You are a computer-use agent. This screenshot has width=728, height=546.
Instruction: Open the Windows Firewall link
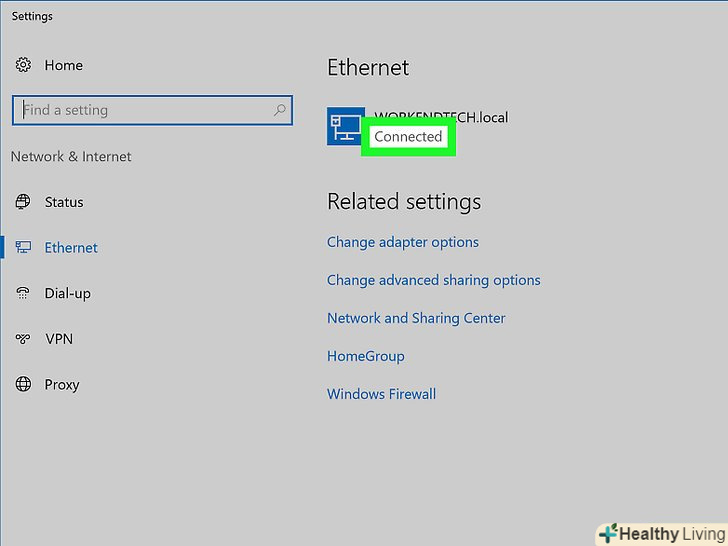(x=382, y=394)
